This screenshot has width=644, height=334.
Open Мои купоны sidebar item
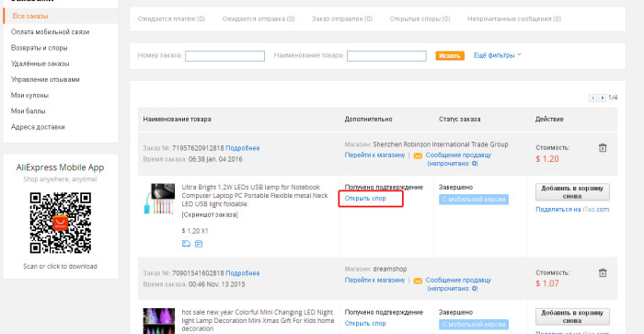pyautogui.click(x=29, y=96)
